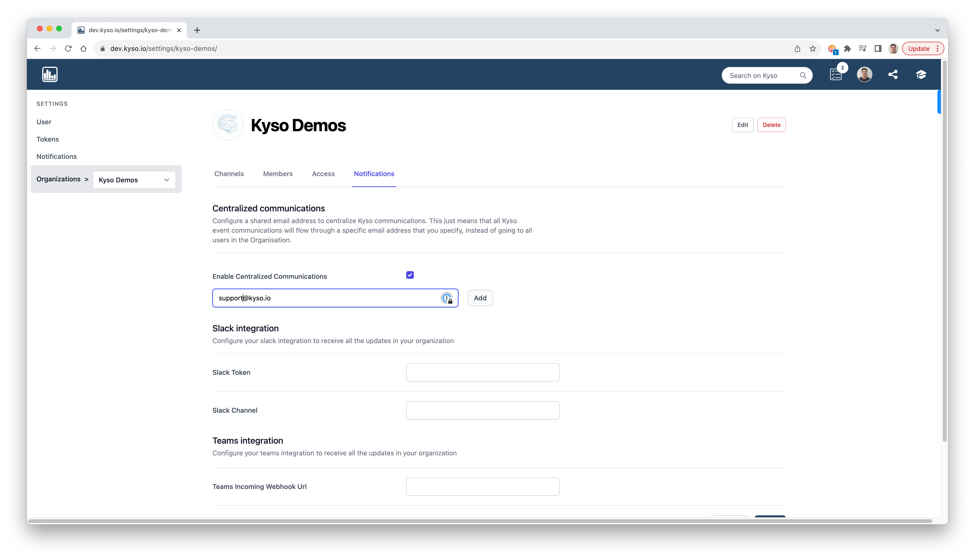
Task: Switch to the Access tab
Action: [x=323, y=174]
